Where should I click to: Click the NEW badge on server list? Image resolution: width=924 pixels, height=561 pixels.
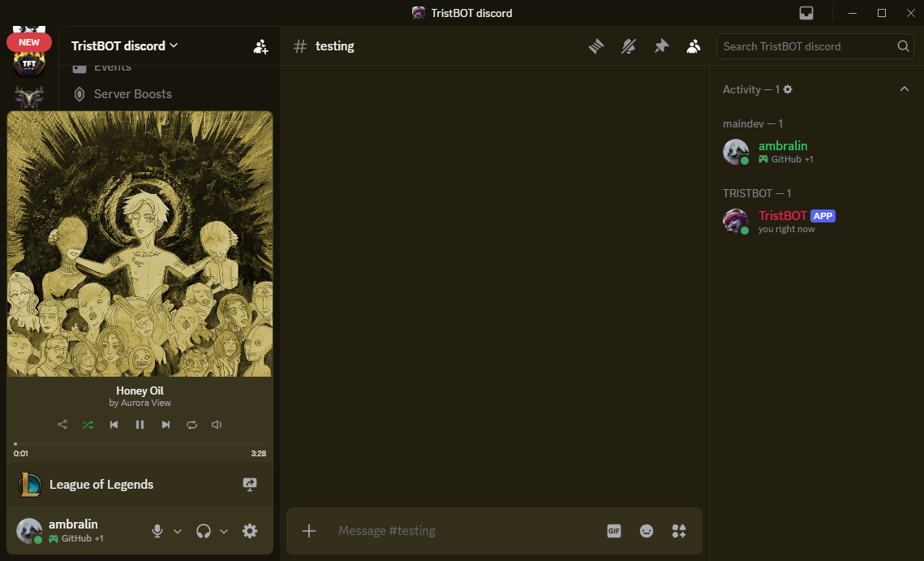point(29,42)
